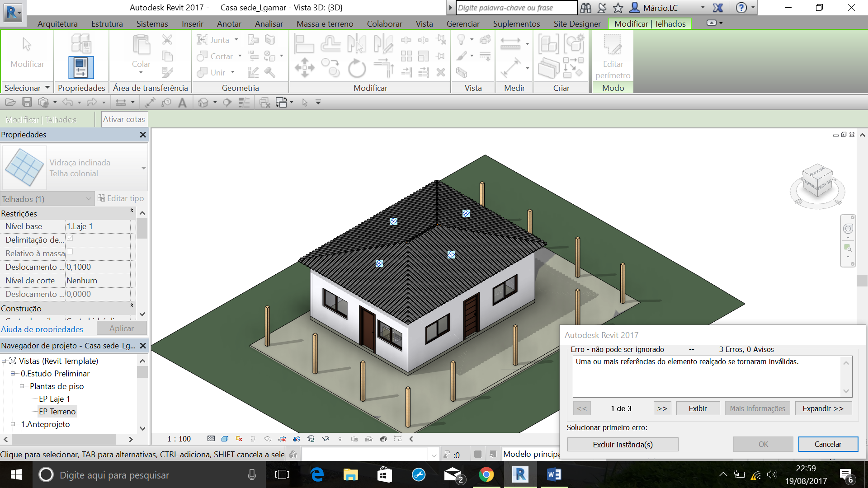This screenshot has width=868, height=488.
Task: Choose the Mirror pick axis tool
Action: click(x=357, y=44)
